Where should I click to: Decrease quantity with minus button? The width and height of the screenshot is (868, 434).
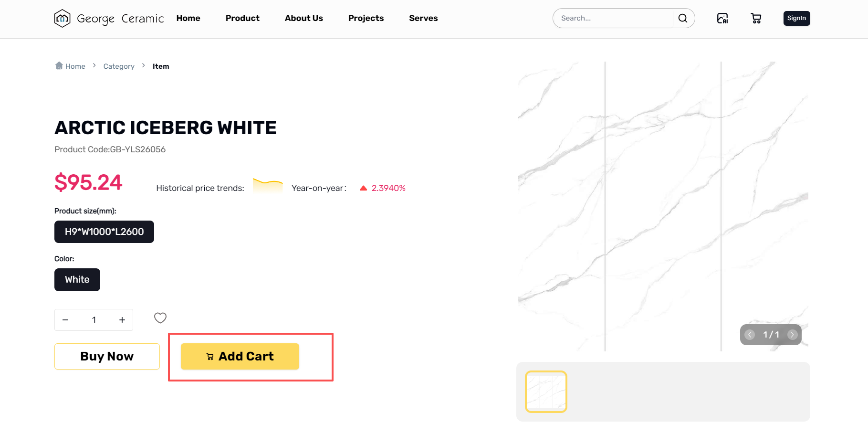pos(65,320)
